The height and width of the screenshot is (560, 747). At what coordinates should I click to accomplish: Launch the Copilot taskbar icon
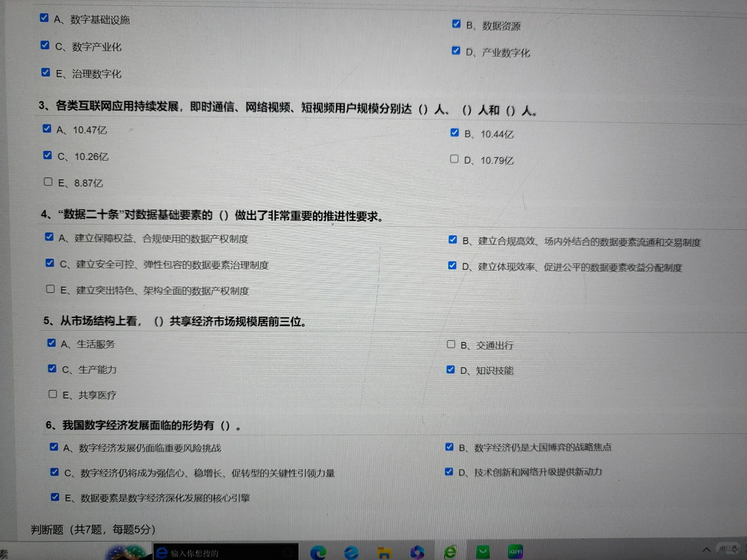click(x=417, y=552)
